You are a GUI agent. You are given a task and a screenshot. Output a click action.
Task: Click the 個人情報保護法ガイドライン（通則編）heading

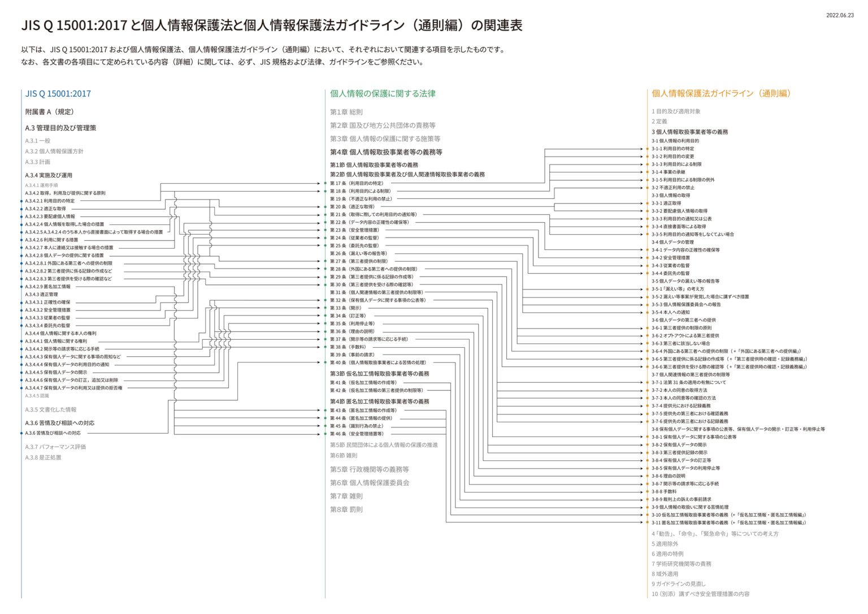(722, 93)
